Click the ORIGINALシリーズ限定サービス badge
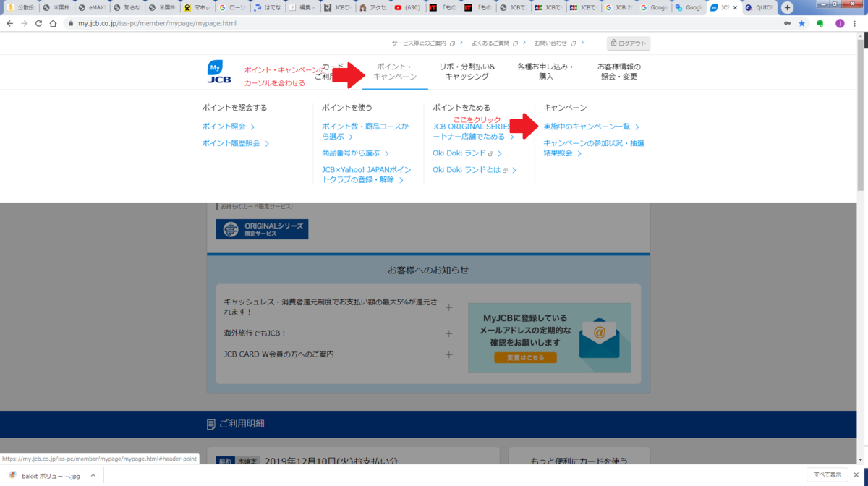The image size is (868, 486). pyautogui.click(x=262, y=229)
